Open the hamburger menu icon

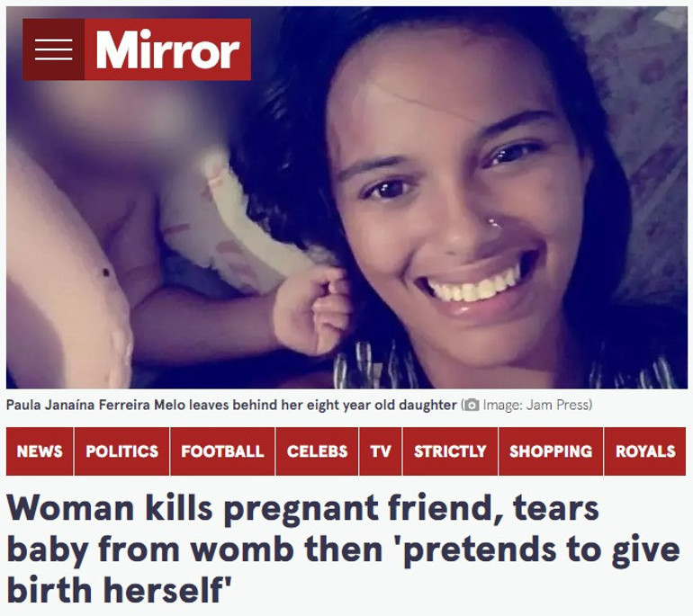coord(53,49)
